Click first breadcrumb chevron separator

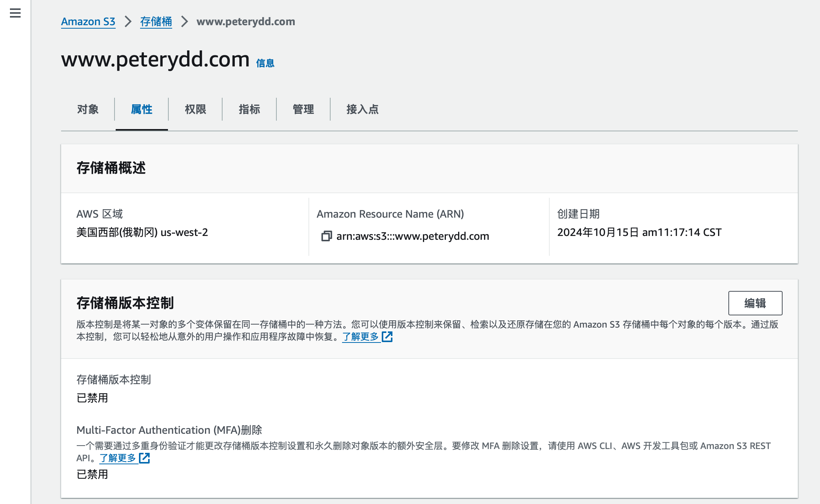tap(128, 22)
